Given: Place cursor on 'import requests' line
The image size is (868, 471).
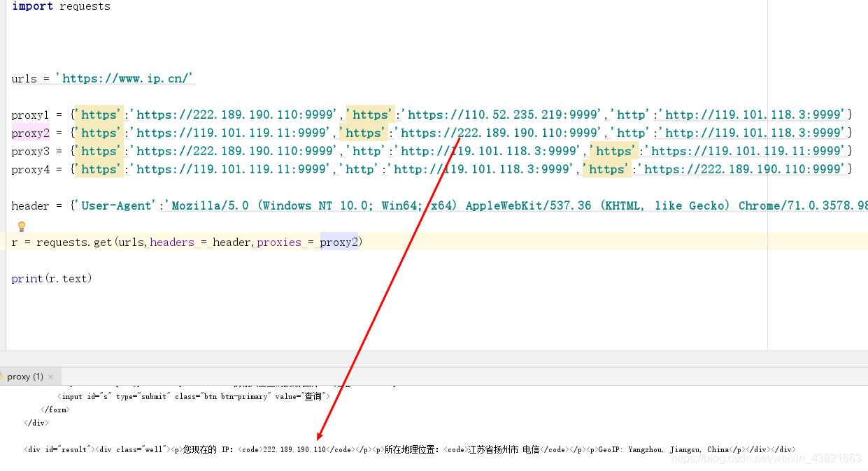Looking at the screenshot, I should click(x=61, y=6).
